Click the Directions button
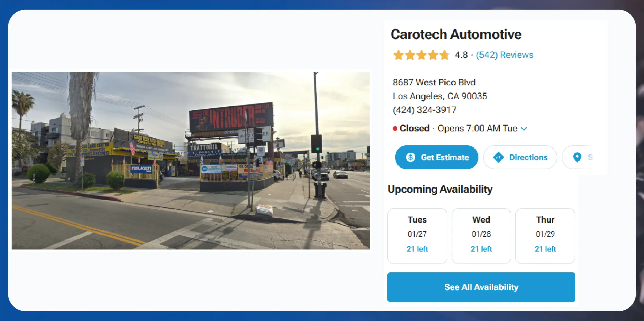The image size is (644, 321). (520, 157)
